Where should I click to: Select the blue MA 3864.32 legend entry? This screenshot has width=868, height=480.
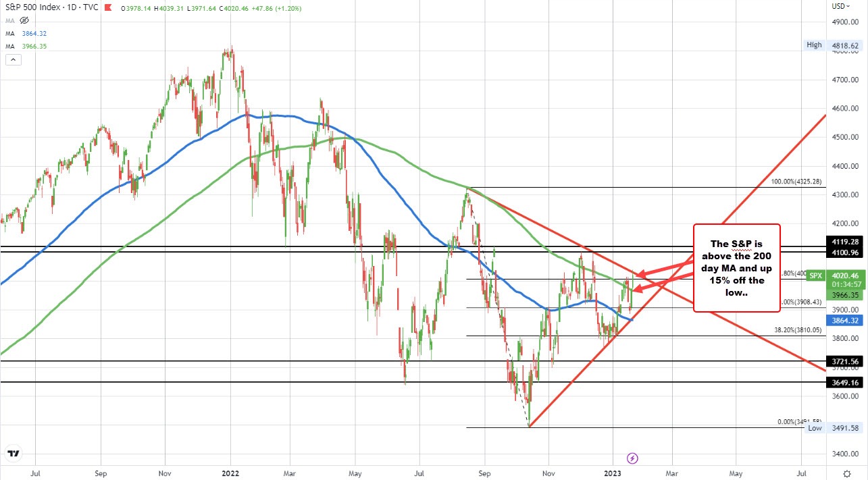point(25,33)
